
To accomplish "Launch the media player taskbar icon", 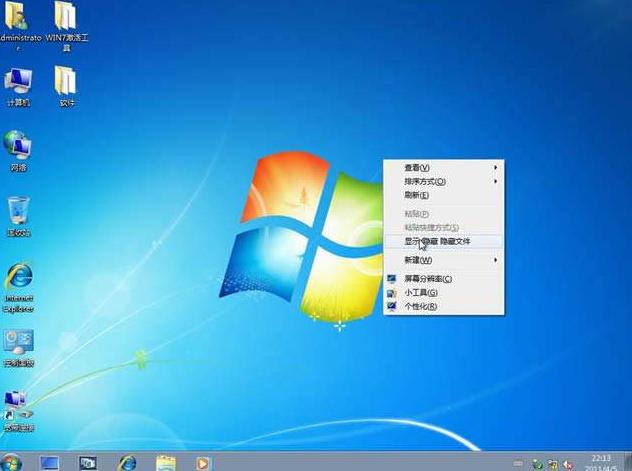I will [x=204, y=462].
